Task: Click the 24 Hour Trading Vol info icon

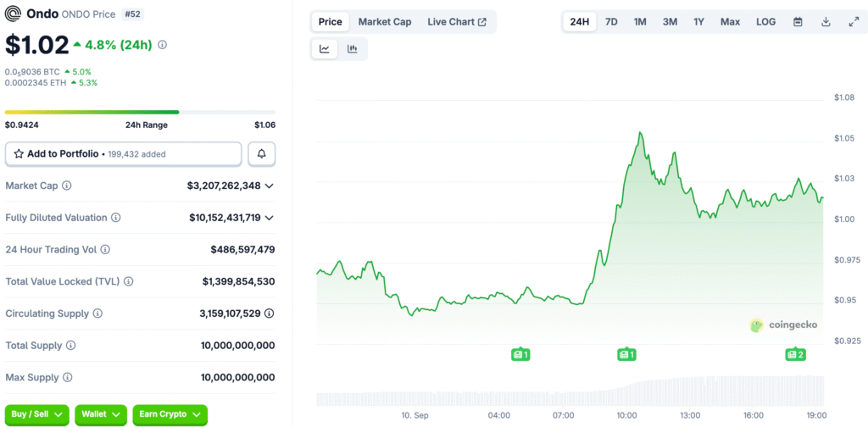Action: click(105, 249)
